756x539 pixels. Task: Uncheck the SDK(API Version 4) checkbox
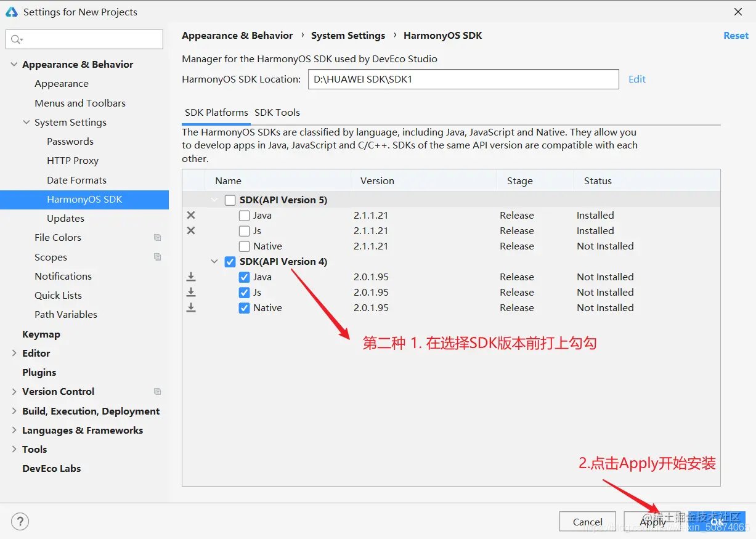pos(230,261)
